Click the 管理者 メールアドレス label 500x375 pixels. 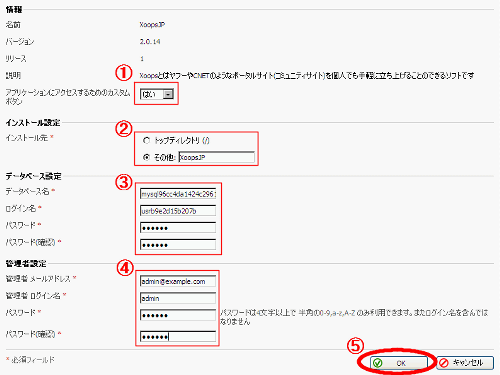[x=38, y=279]
